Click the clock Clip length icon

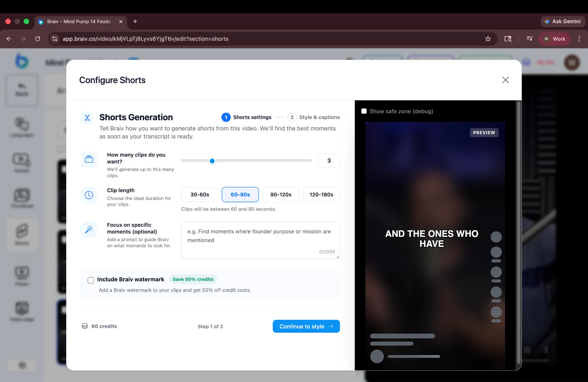click(x=89, y=195)
